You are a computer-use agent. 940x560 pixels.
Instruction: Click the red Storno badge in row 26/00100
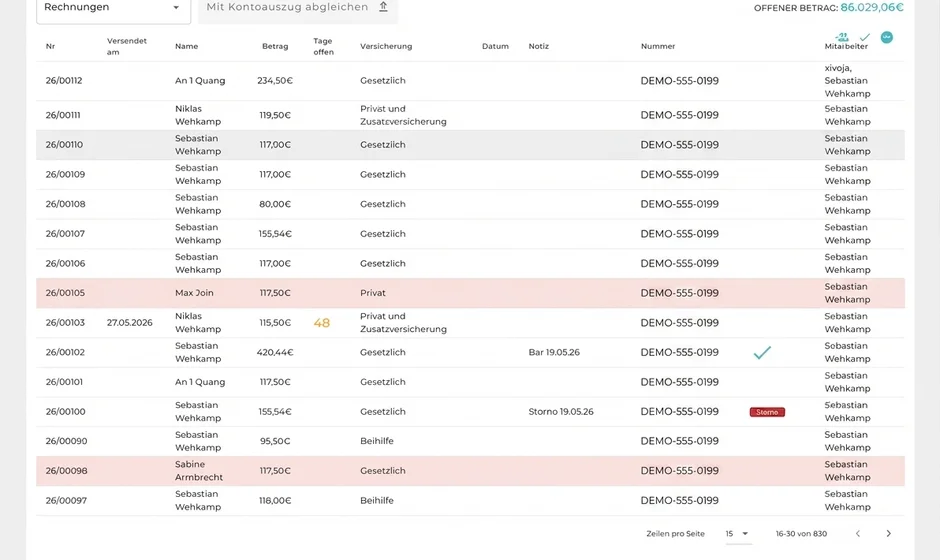pos(767,412)
